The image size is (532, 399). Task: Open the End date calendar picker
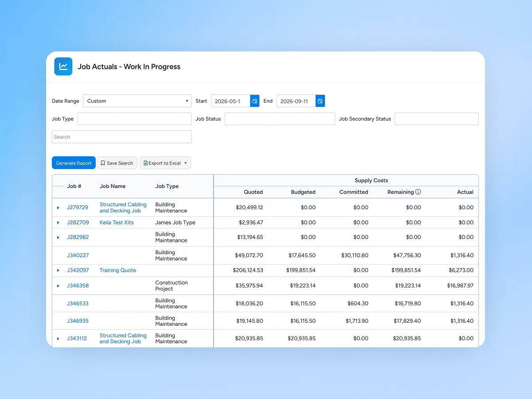click(320, 101)
